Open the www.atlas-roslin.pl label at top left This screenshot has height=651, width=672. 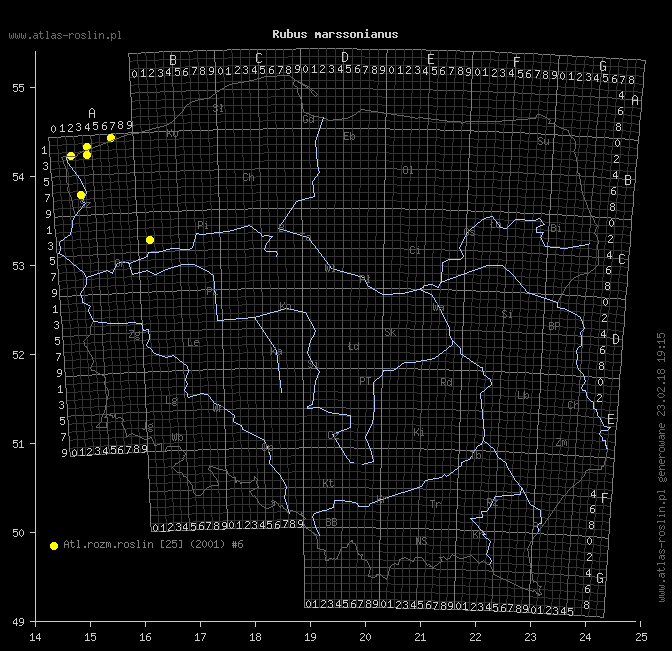point(65,36)
